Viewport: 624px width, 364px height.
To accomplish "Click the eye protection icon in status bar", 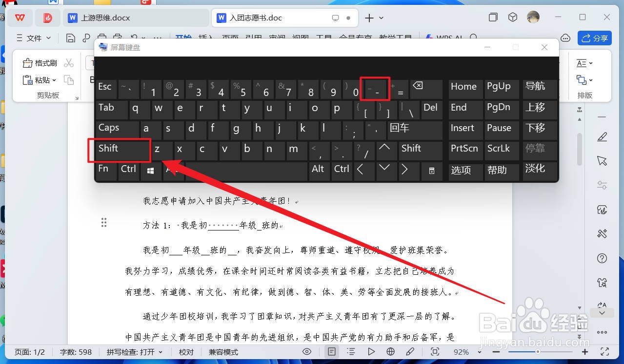I will (x=307, y=351).
